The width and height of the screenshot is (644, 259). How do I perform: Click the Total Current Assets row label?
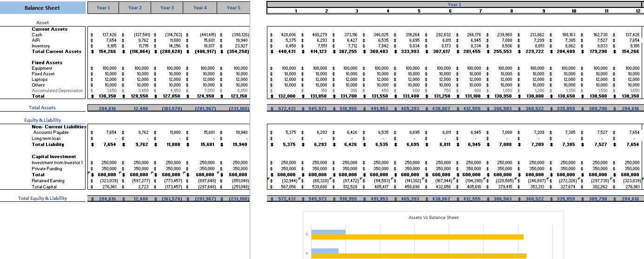coord(56,52)
